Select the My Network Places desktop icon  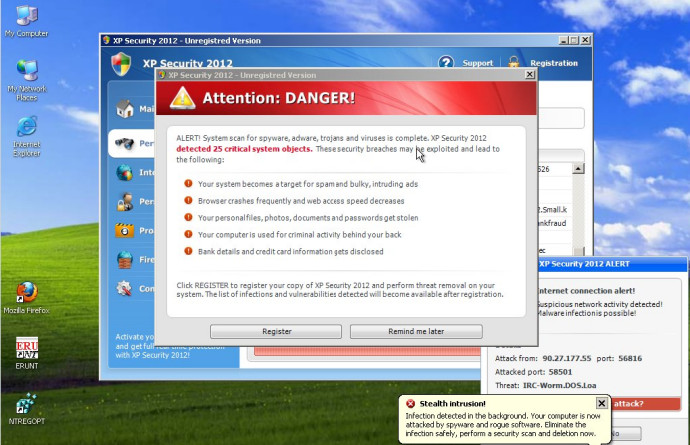point(27,80)
